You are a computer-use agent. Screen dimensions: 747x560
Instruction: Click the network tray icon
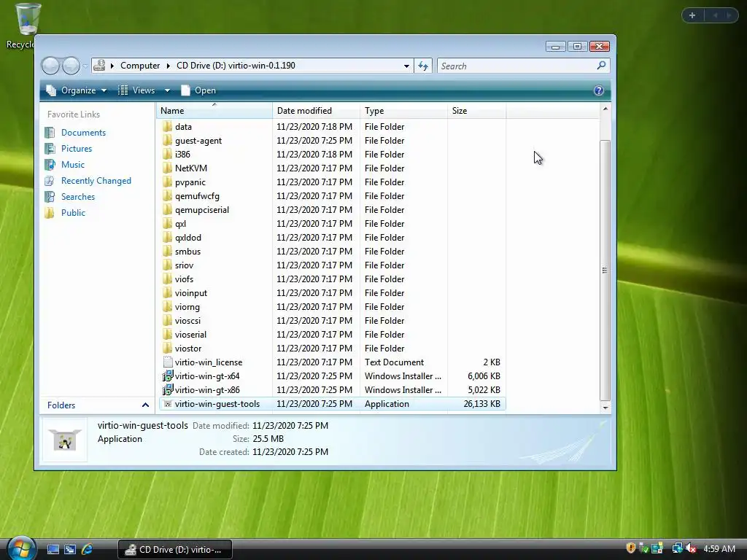[x=677, y=548]
